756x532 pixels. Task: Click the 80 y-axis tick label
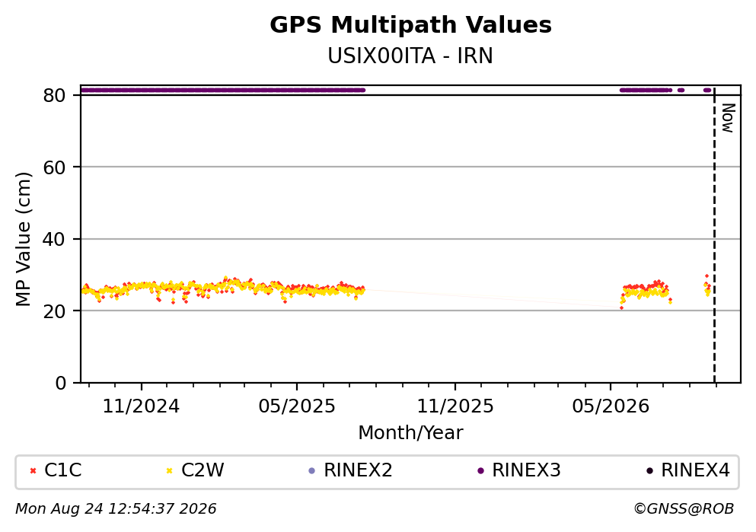tap(54, 95)
